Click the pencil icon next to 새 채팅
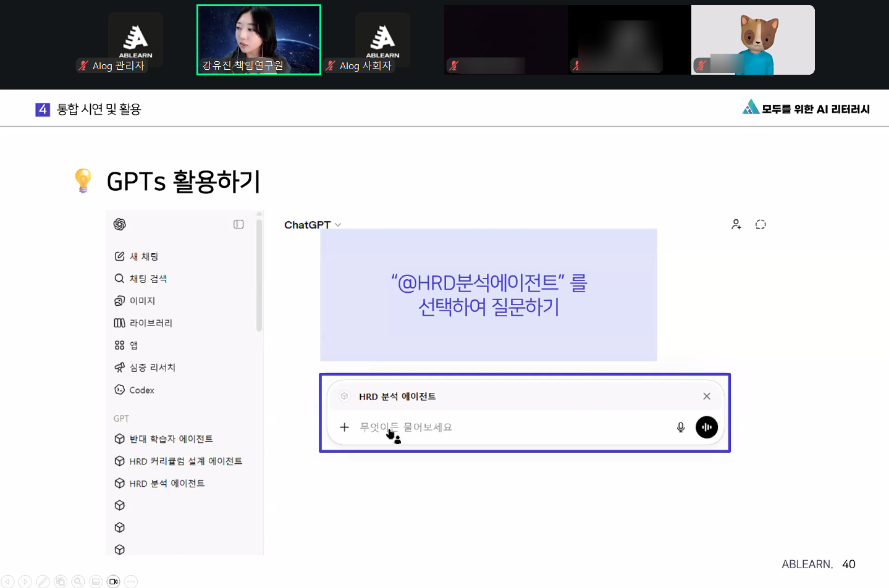Viewport: 889px width, 588px height. [x=120, y=256]
